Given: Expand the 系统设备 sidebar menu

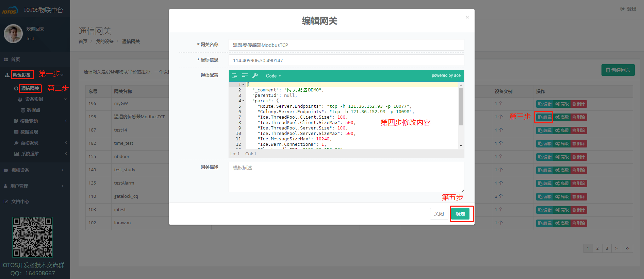Looking at the screenshot, I should coord(22,75).
